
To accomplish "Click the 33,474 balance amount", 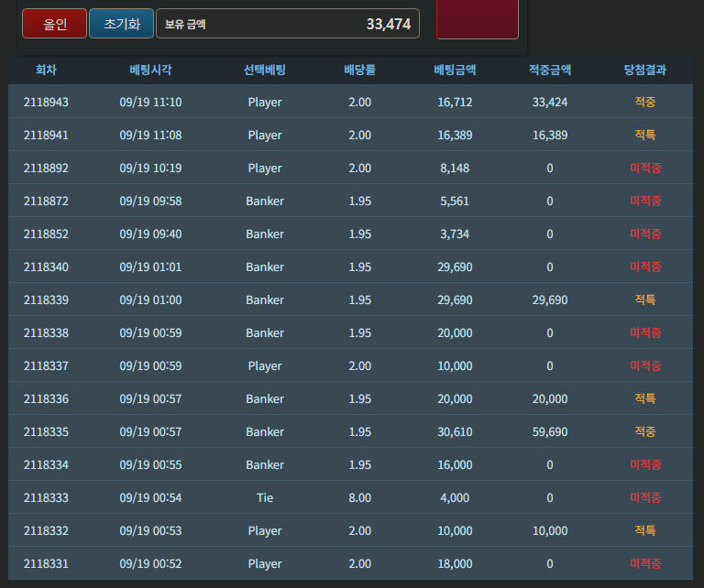I will [x=389, y=24].
